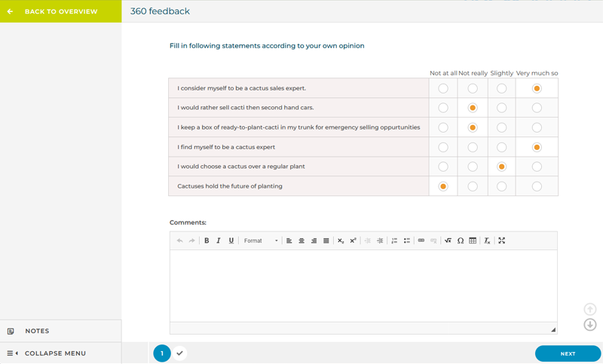Click the comments editor resize handle
Viewport: 603px width, 364px height.
[553, 329]
